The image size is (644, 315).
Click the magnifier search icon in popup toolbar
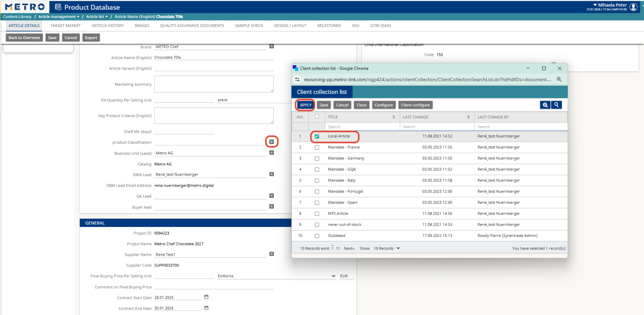pyautogui.click(x=556, y=105)
